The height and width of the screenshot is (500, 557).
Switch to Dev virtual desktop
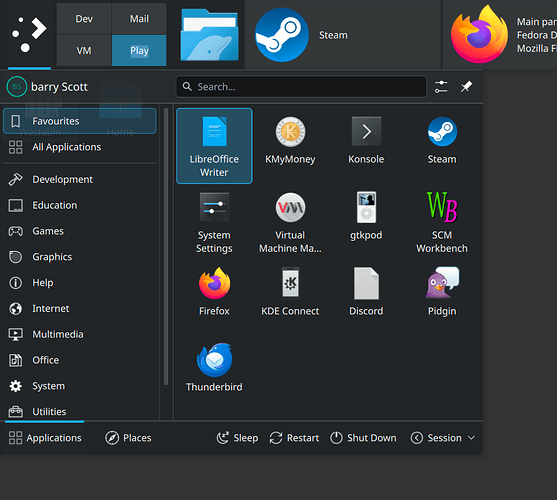click(84, 19)
